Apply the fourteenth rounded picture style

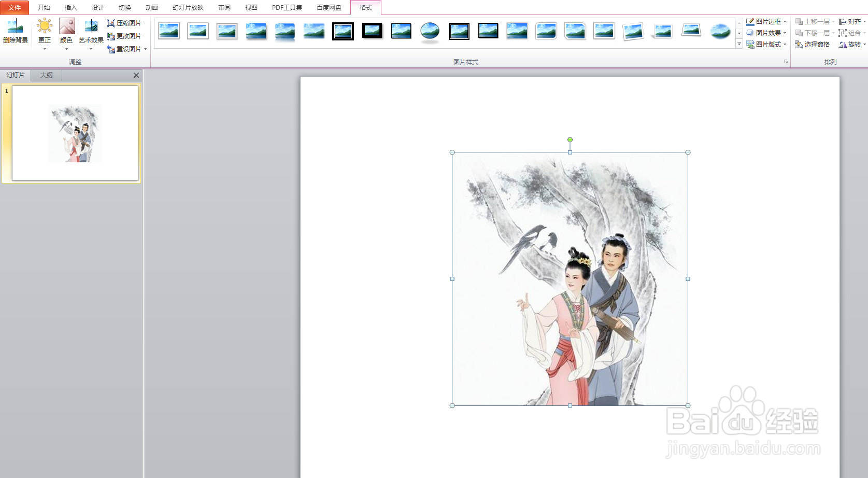tap(546, 31)
